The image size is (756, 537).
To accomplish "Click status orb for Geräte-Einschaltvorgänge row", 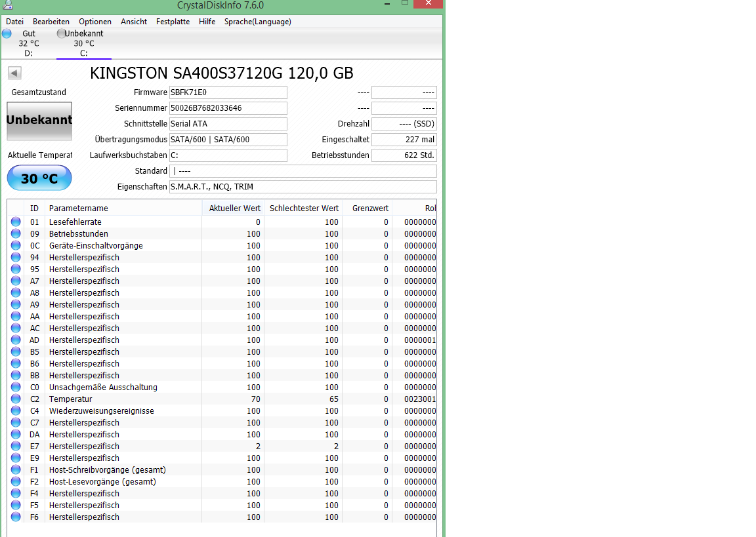I will pos(16,245).
